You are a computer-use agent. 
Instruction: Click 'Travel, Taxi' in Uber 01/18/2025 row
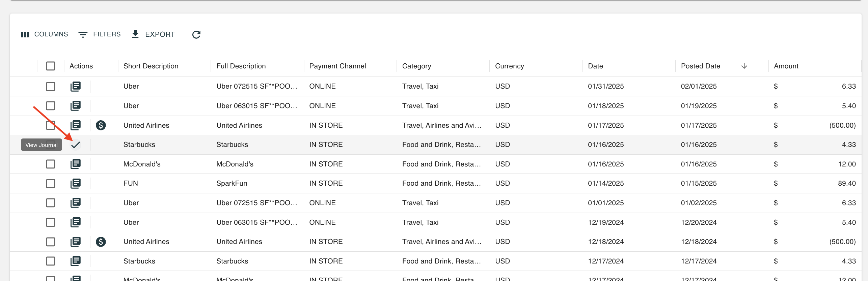click(420, 106)
